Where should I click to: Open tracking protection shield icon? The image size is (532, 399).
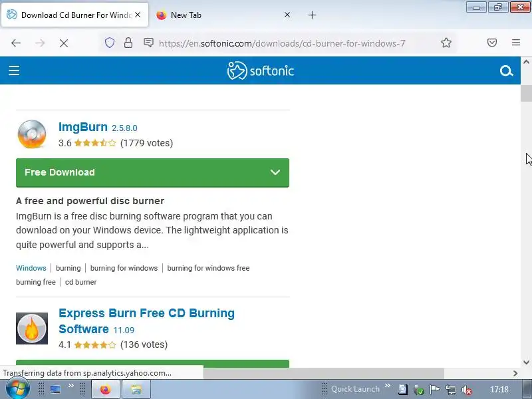[x=109, y=43]
